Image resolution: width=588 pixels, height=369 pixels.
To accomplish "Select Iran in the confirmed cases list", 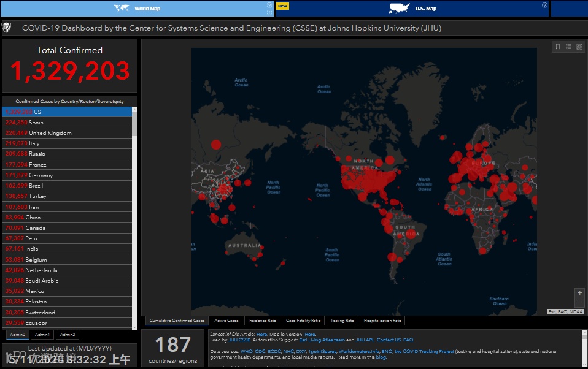I will (x=67, y=207).
